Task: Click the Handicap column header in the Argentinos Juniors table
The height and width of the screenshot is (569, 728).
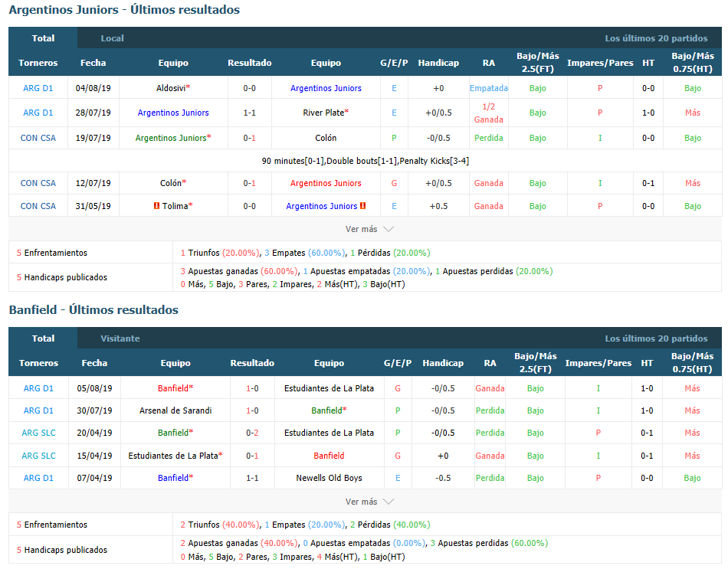Action: (x=438, y=63)
